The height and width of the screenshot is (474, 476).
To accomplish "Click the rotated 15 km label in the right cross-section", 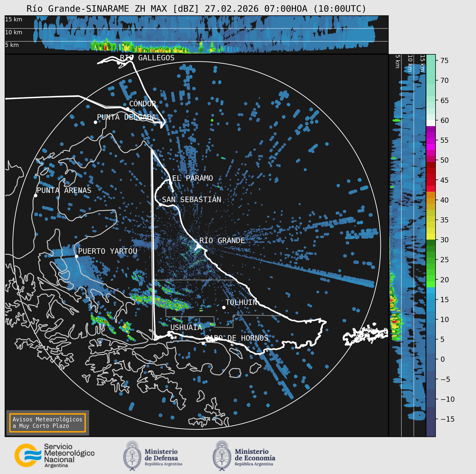I will pyautogui.click(x=422, y=63).
